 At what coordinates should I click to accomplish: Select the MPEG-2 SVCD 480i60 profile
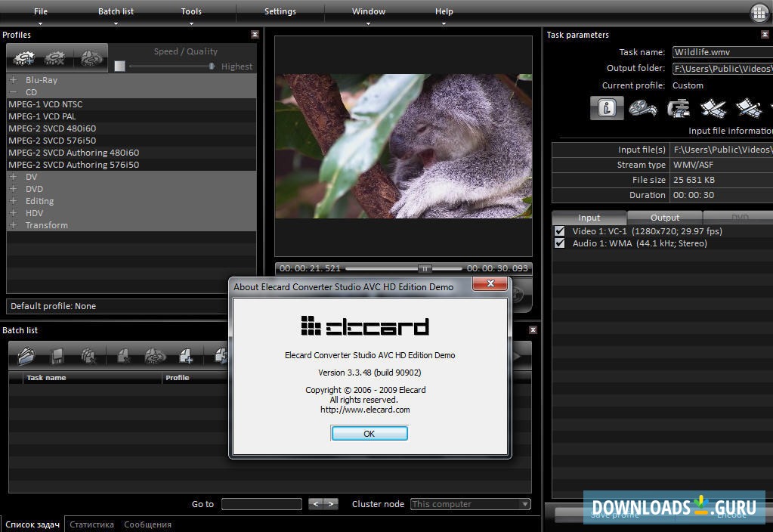[131, 128]
